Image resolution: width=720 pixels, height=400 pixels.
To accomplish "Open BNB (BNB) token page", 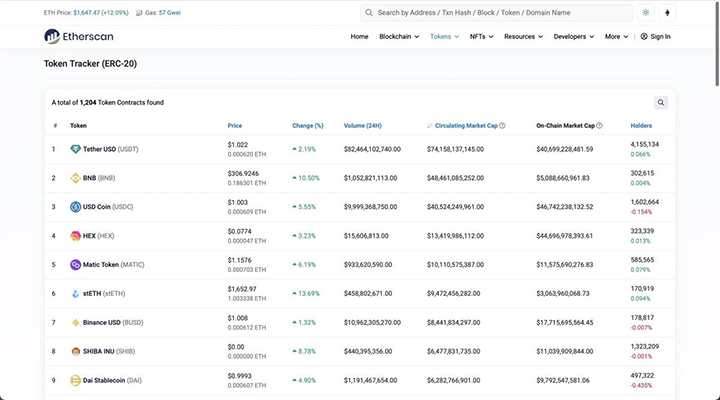I will point(99,178).
